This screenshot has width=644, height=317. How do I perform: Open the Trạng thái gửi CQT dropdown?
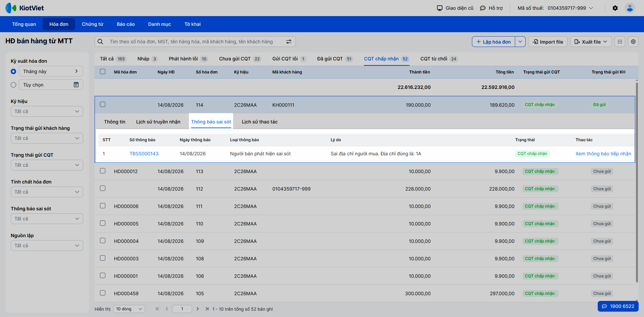click(47, 165)
